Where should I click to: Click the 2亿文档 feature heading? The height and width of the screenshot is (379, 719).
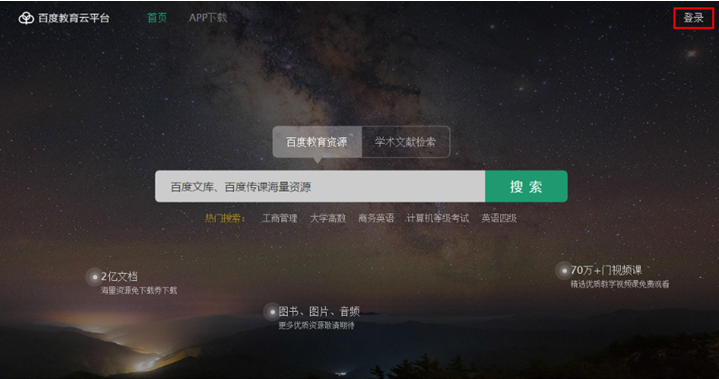click(x=119, y=276)
